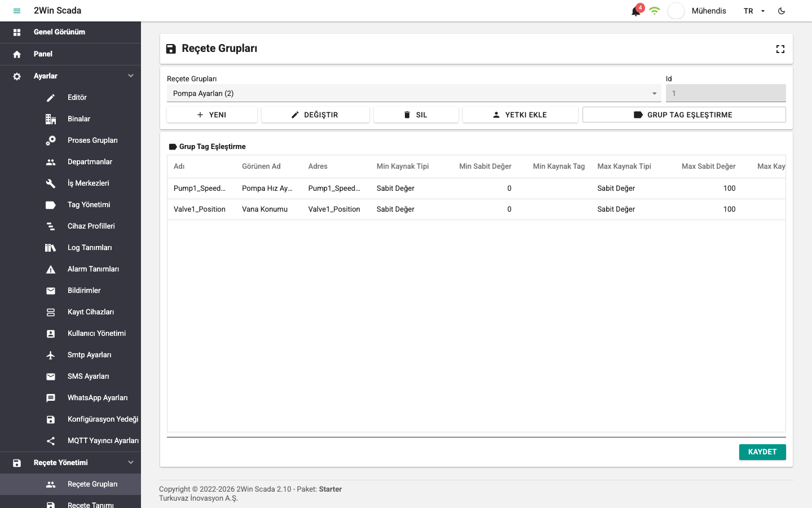Open MQTT Yayıncı Ayarları share icon
This screenshot has height=508, width=812.
51,441
